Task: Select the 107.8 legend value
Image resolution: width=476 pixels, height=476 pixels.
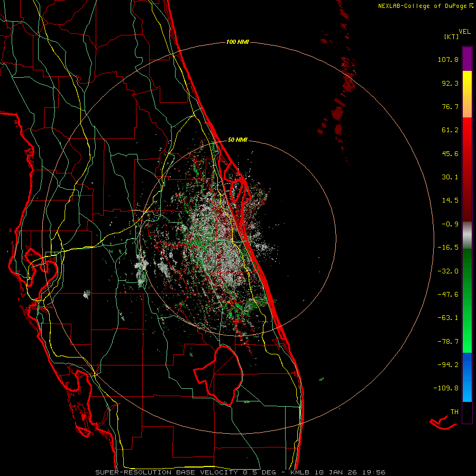Action: click(x=448, y=59)
